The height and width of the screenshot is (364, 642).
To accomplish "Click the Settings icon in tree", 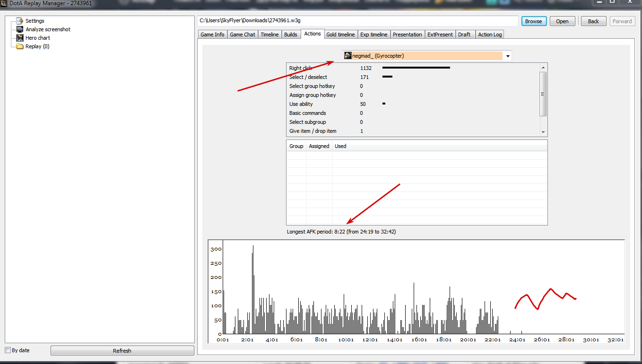I will point(20,21).
